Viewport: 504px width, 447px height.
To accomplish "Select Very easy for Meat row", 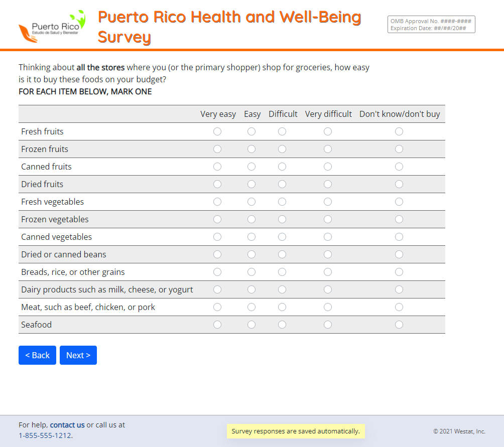I will coord(217,307).
